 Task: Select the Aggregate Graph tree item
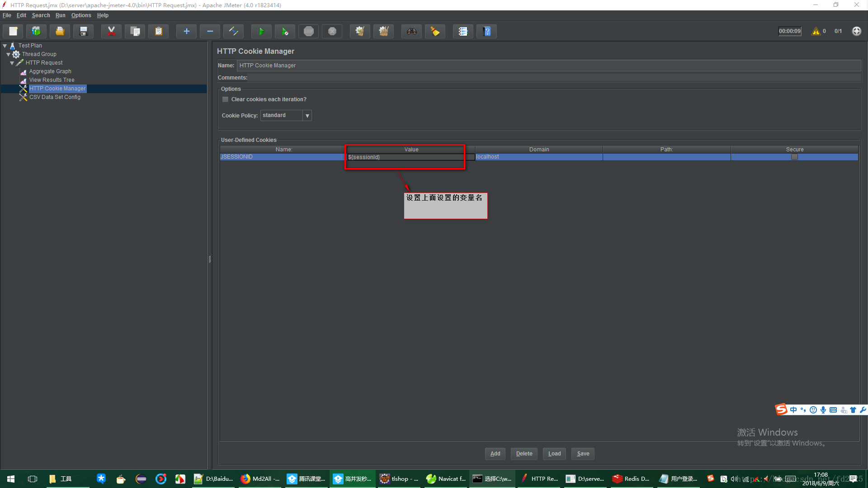[x=49, y=71]
